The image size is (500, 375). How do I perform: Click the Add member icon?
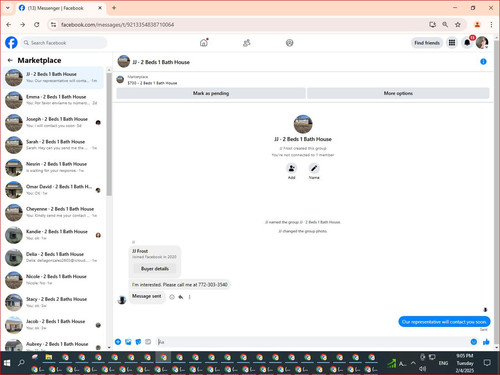point(292,168)
